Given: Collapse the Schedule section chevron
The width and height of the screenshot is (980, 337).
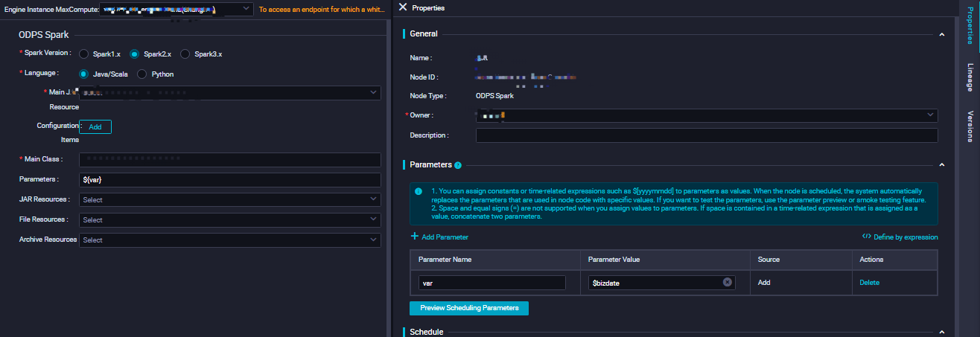Looking at the screenshot, I should pos(941,332).
